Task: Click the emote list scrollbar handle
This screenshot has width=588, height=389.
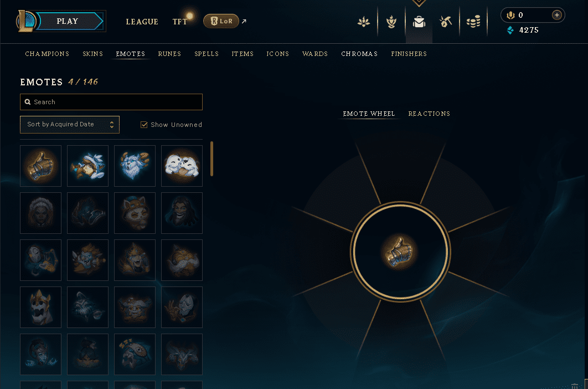Action: [212, 158]
